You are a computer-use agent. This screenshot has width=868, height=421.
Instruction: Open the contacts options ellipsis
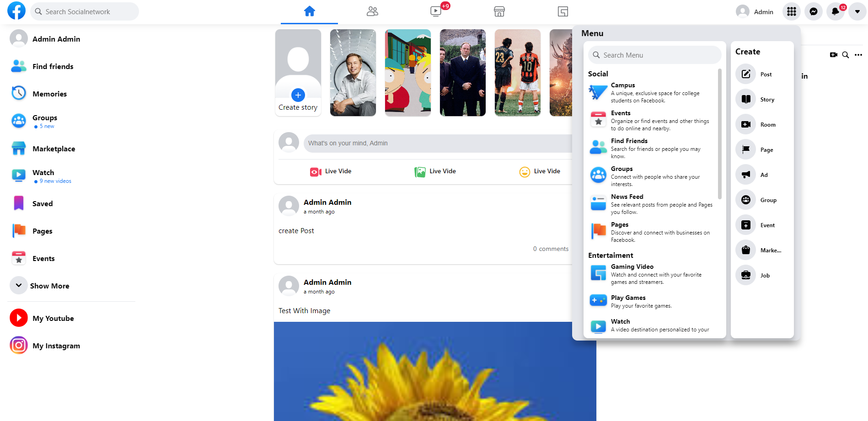(858, 55)
